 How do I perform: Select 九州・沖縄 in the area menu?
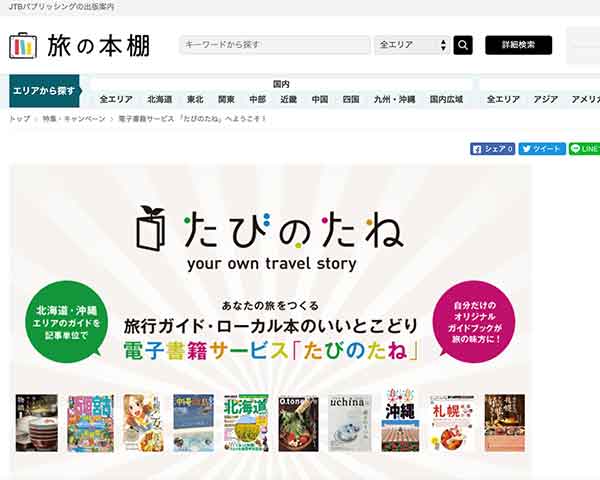[395, 100]
